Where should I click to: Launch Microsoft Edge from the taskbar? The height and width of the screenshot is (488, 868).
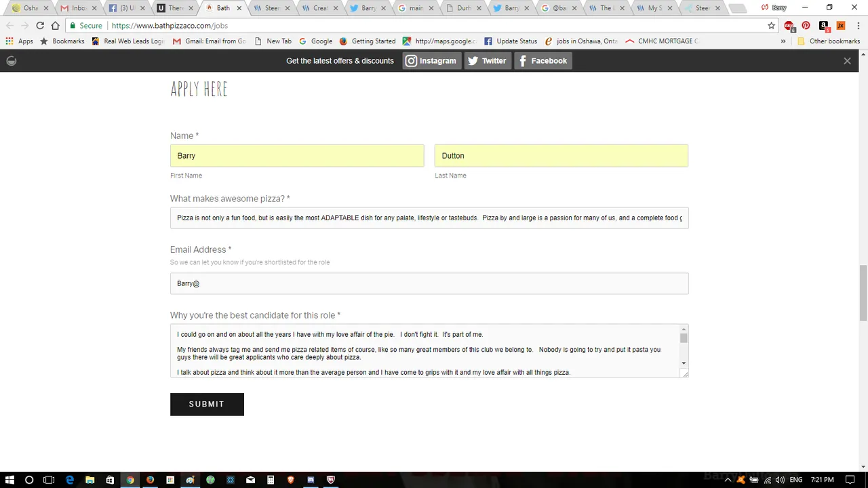coord(69,480)
